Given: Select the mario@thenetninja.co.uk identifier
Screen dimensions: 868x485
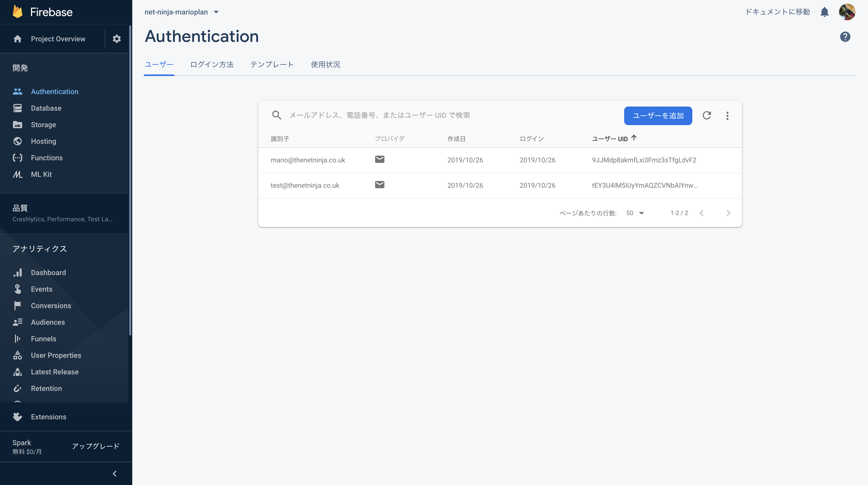Looking at the screenshot, I should [308, 160].
